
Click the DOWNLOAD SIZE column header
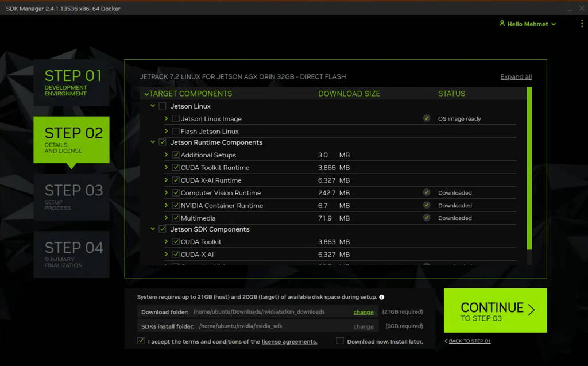pyautogui.click(x=349, y=94)
